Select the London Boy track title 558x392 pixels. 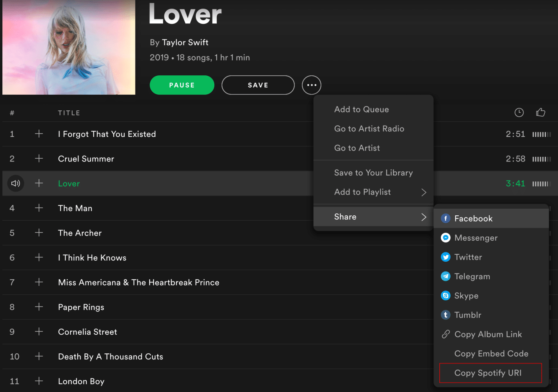click(x=81, y=381)
